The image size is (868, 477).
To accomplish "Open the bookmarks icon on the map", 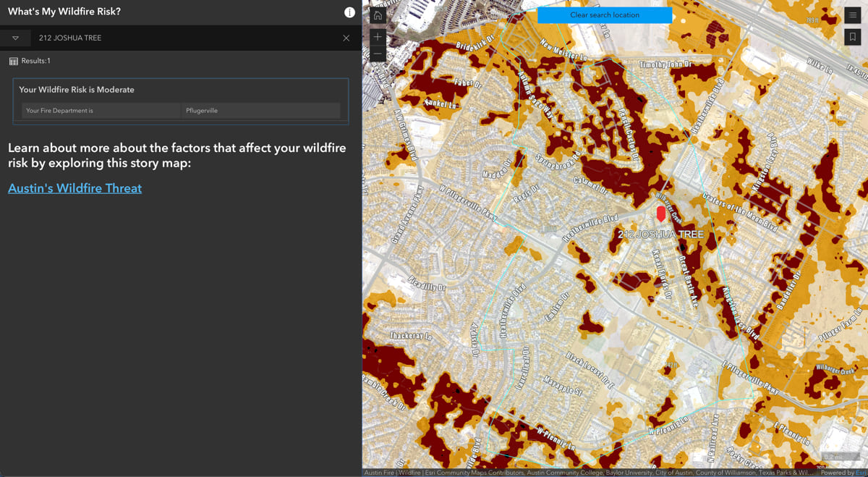I will (854, 35).
